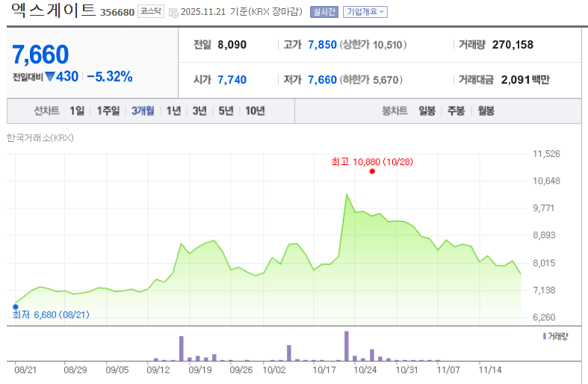Click the 11,526 price axis label
Image resolution: width=588 pixels, height=384 pixels.
click(x=546, y=153)
